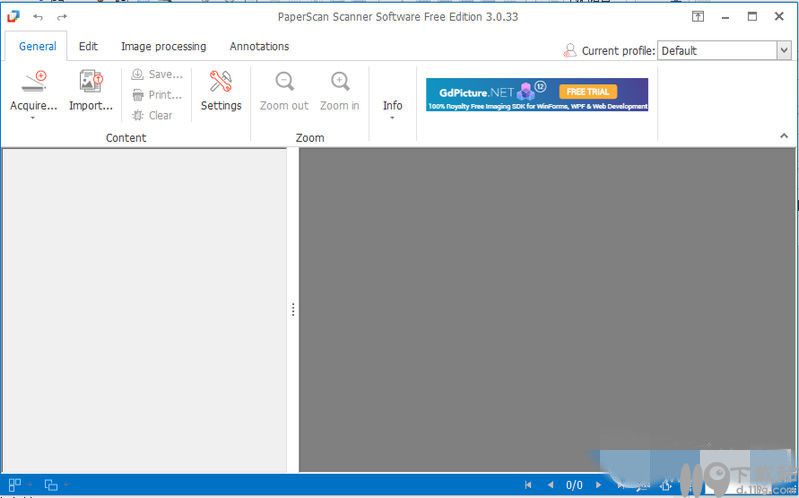The width and height of the screenshot is (799, 498).
Task: Click the Clear button
Action: coord(152,115)
